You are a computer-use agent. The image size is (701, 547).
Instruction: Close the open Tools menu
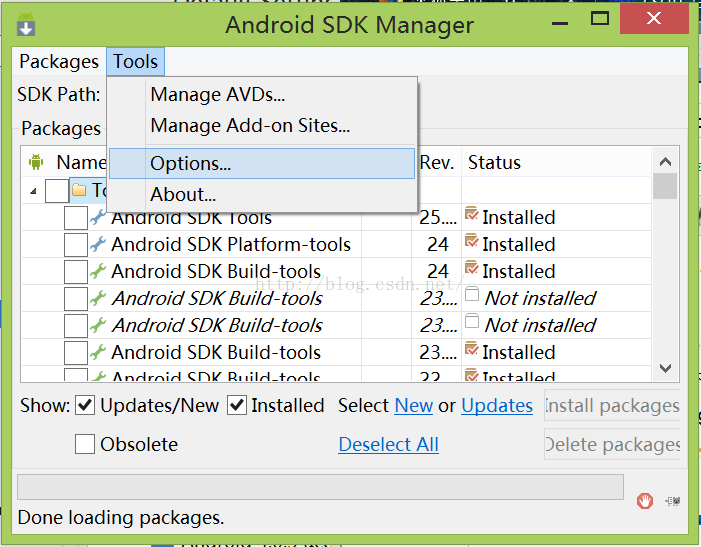click(x=135, y=61)
